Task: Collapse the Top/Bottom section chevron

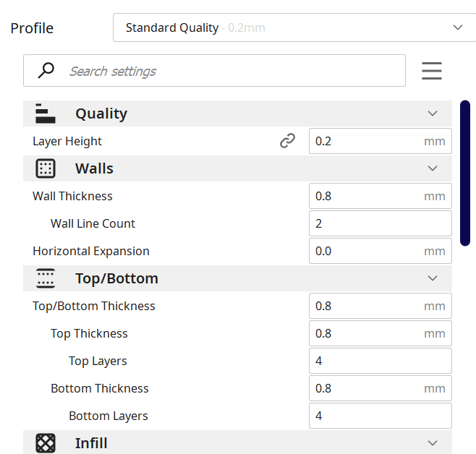Action: point(433,278)
